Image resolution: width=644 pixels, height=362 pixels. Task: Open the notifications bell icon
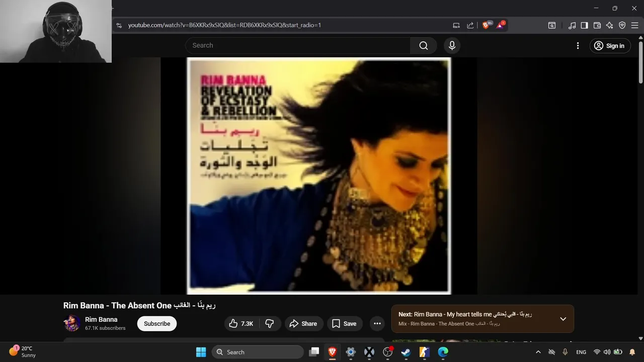[x=632, y=352]
